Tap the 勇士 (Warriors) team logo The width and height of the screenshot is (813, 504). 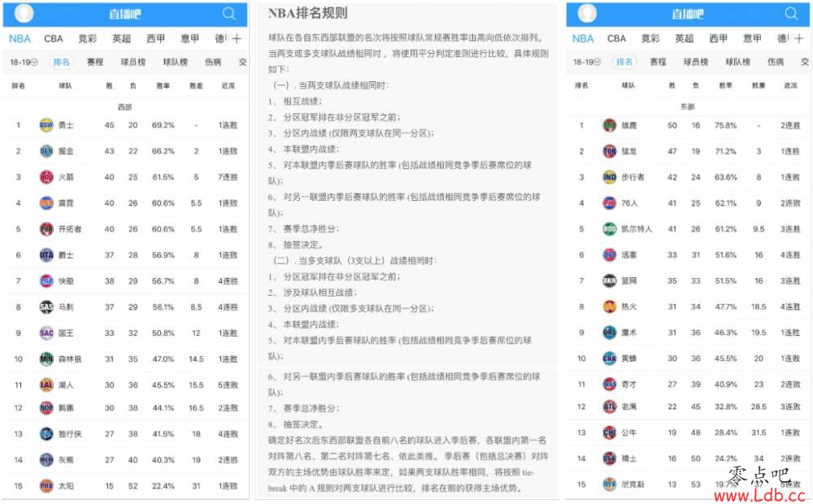coord(46,125)
